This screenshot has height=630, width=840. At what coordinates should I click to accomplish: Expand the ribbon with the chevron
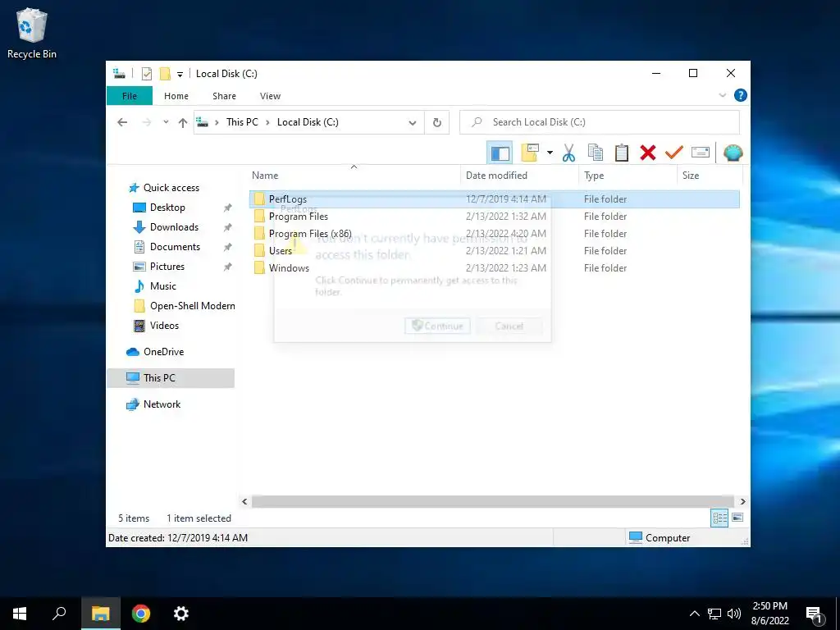722,95
